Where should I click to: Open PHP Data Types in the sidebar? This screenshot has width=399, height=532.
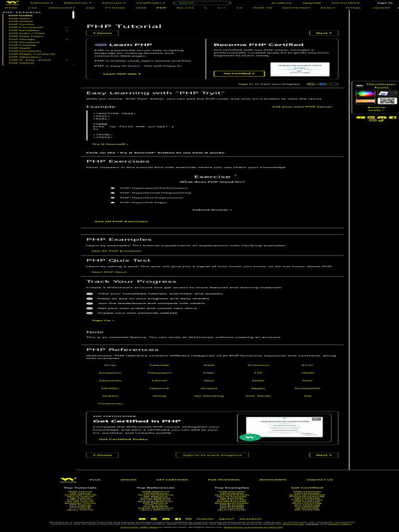click(26, 36)
